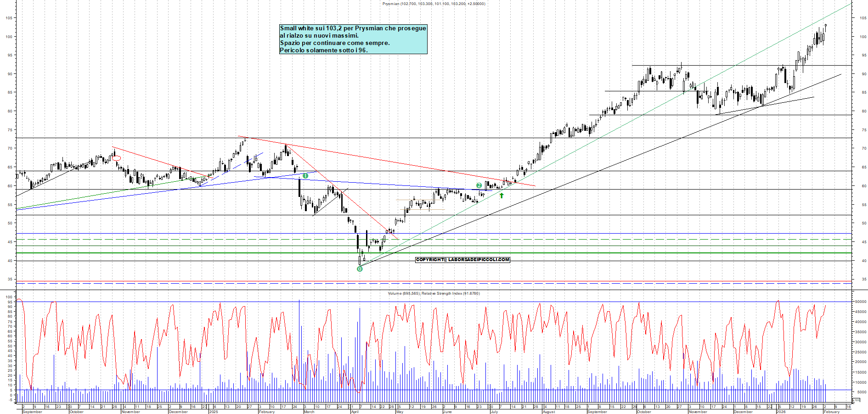Click the Prysmian chart title at top

pos(434,4)
